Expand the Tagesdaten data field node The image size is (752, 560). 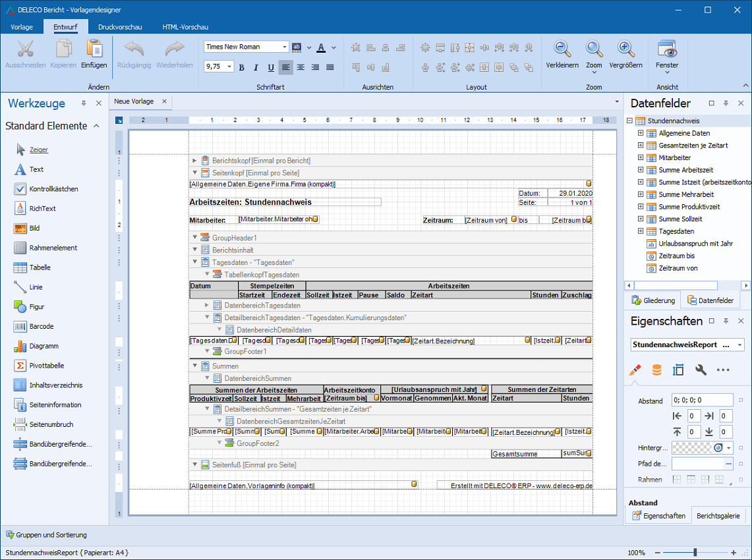tap(641, 231)
